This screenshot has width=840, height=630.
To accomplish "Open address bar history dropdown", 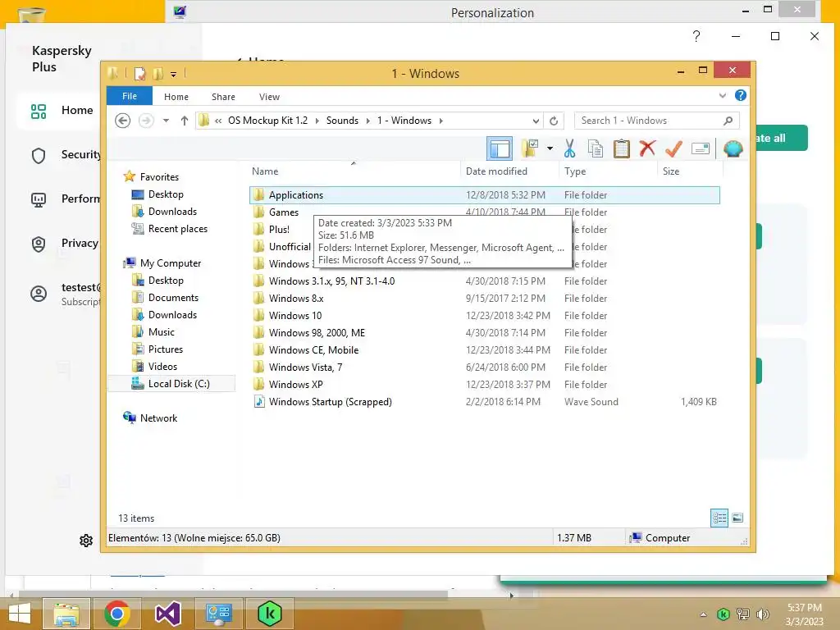I will 535,121.
